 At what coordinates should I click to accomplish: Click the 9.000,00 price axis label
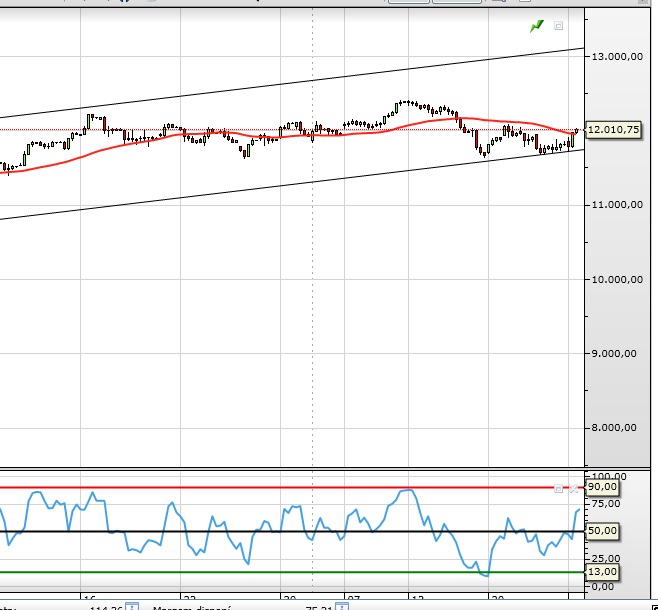(x=614, y=354)
